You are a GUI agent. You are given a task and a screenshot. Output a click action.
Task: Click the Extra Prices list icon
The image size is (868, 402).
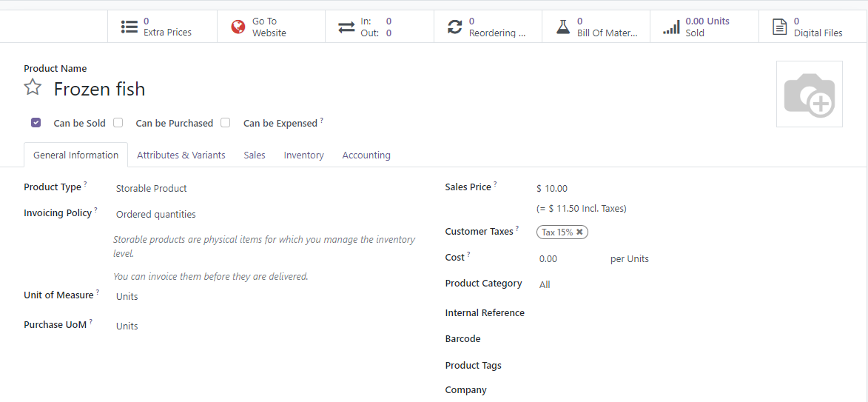(x=129, y=27)
